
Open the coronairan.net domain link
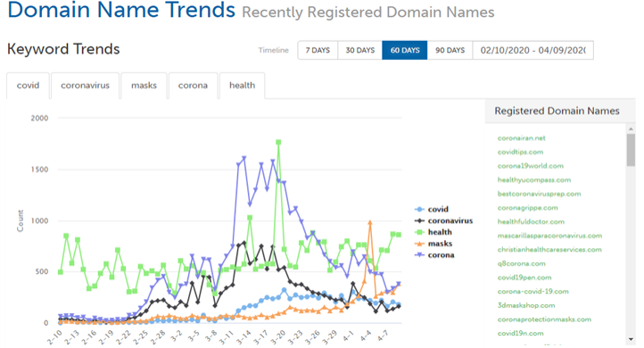tap(521, 138)
